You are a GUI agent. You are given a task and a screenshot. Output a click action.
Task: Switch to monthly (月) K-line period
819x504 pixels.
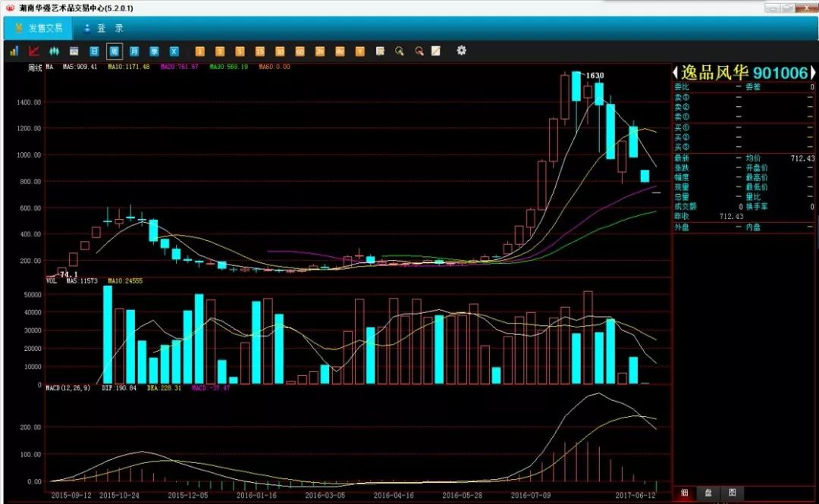[134, 51]
